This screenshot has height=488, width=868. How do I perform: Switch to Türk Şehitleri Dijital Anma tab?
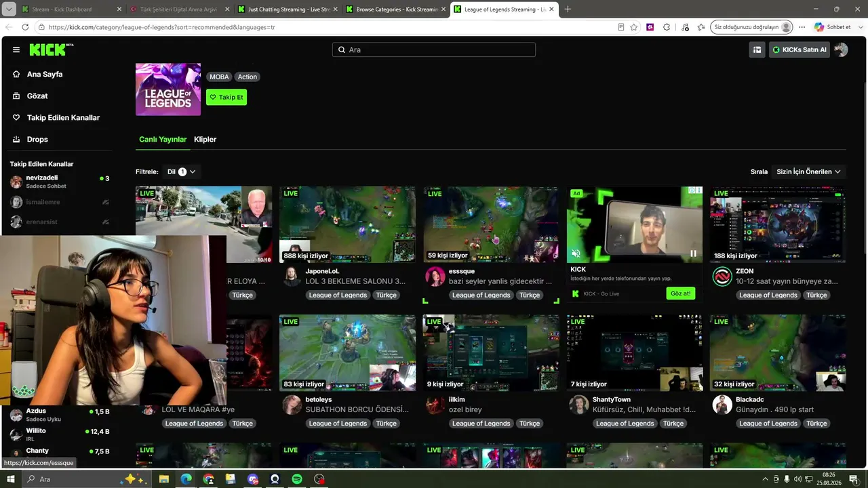[x=180, y=9]
